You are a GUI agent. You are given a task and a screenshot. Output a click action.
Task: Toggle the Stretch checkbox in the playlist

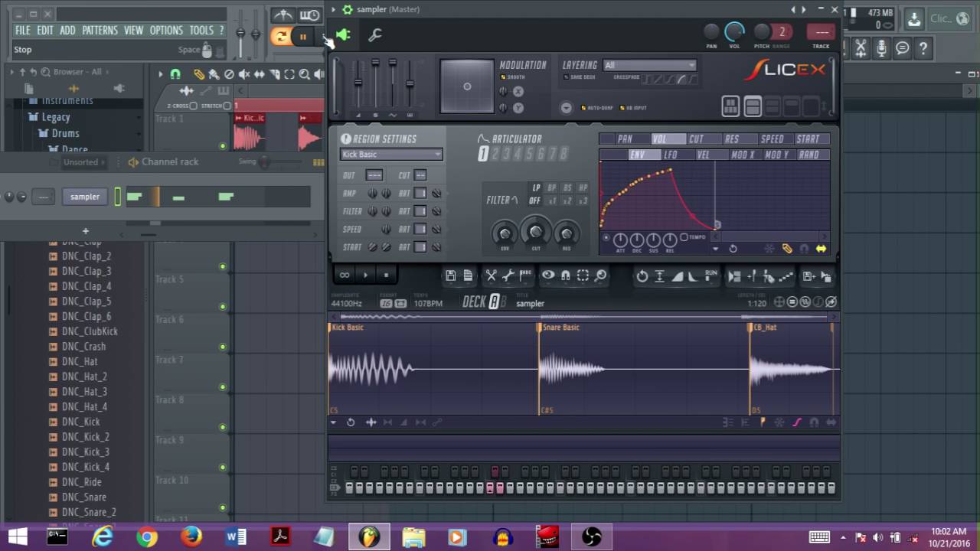click(x=227, y=106)
